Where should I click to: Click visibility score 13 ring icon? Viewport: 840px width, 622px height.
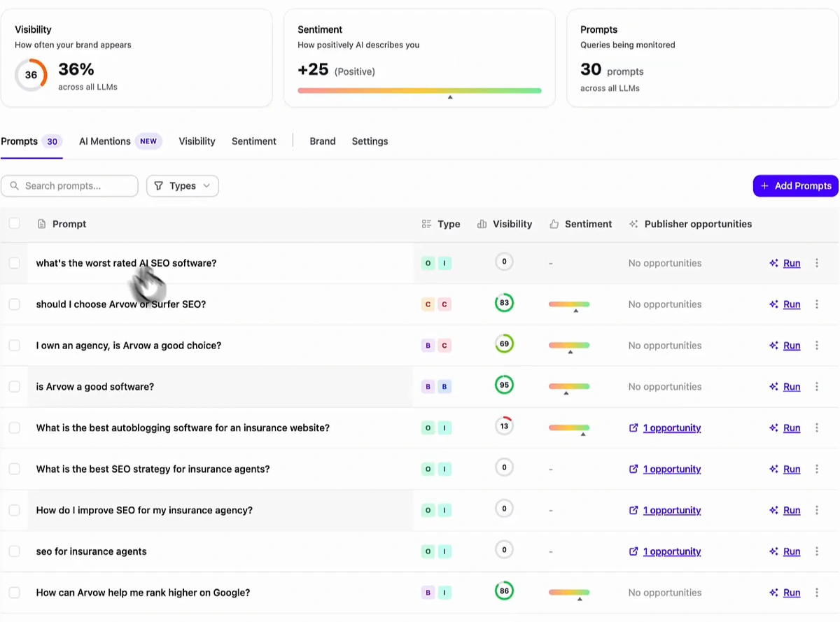[x=504, y=426]
